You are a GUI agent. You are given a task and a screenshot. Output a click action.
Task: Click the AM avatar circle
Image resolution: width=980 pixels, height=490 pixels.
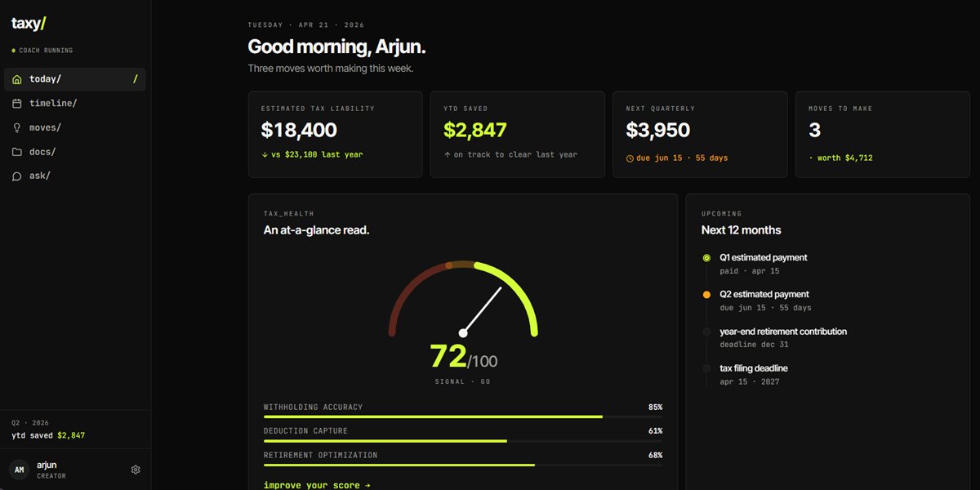(19, 470)
